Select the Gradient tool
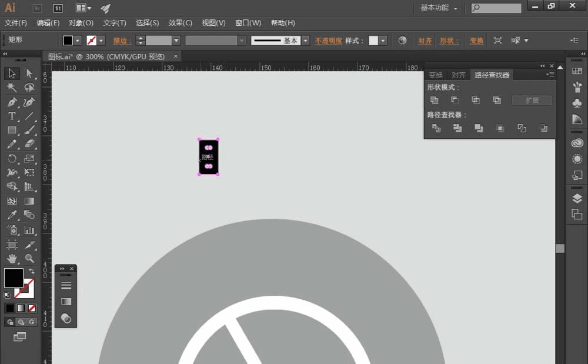 coord(29,201)
